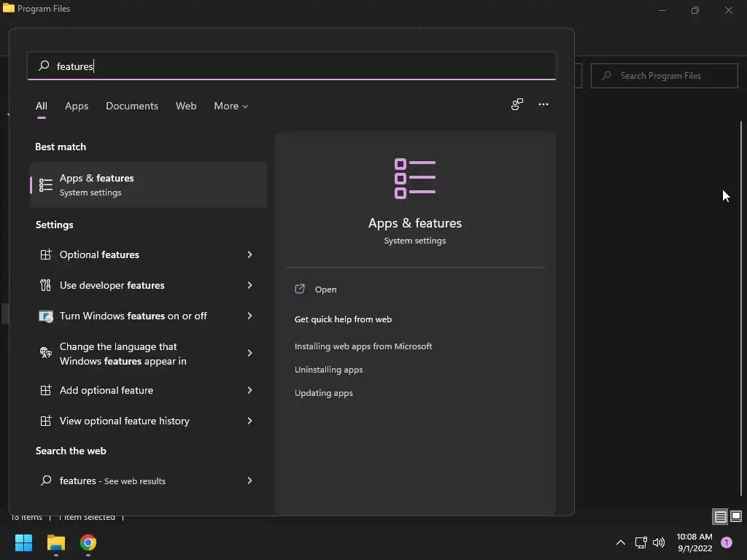Expand the Use developer features arrow
This screenshot has height=560, width=747.
pyautogui.click(x=249, y=285)
